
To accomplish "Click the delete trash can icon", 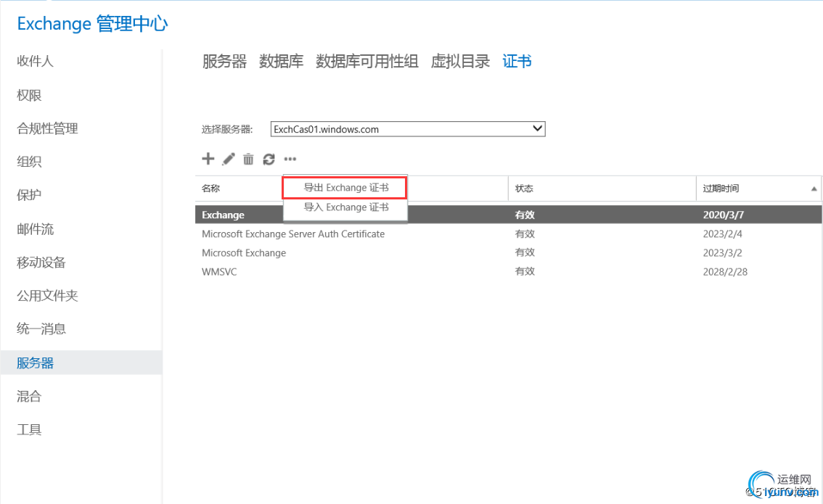I will (x=248, y=159).
